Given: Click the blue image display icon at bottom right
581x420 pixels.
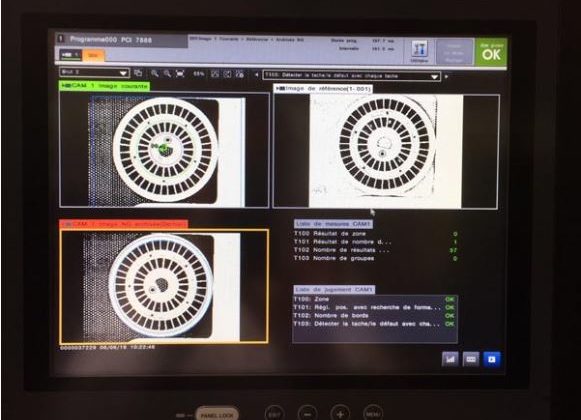Looking at the screenshot, I should tap(492, 359).
